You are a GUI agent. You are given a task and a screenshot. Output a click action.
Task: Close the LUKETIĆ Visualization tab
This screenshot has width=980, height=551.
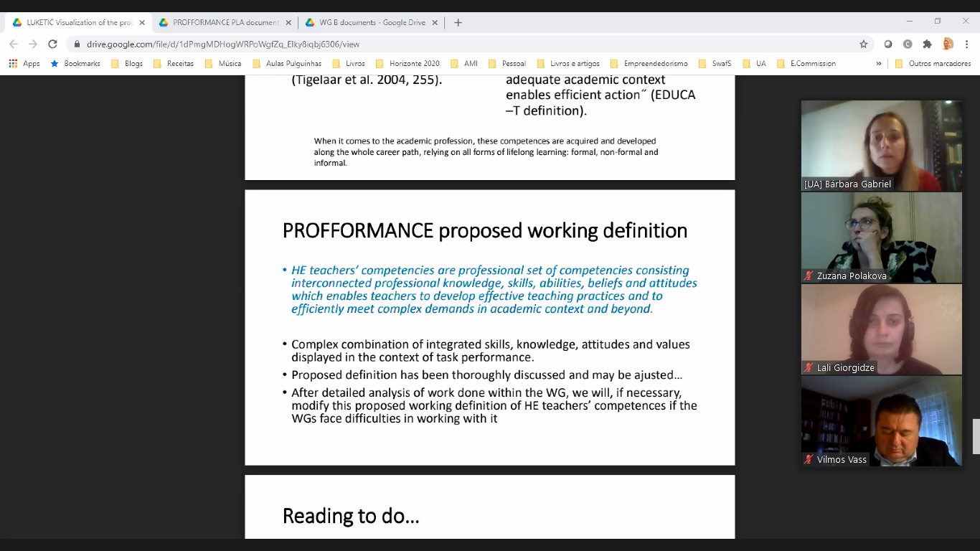click(142, 22)
